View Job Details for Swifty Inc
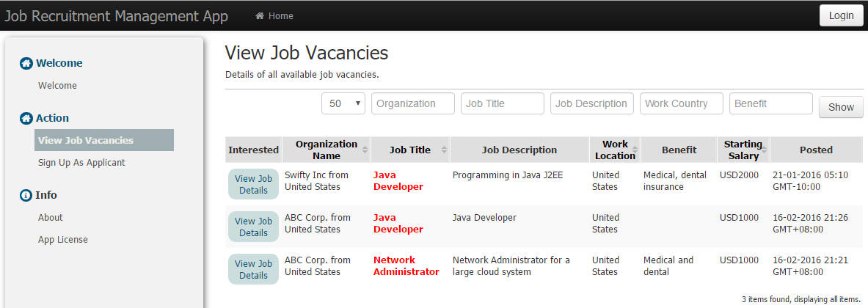868x308 pixels. coord(254,184)
